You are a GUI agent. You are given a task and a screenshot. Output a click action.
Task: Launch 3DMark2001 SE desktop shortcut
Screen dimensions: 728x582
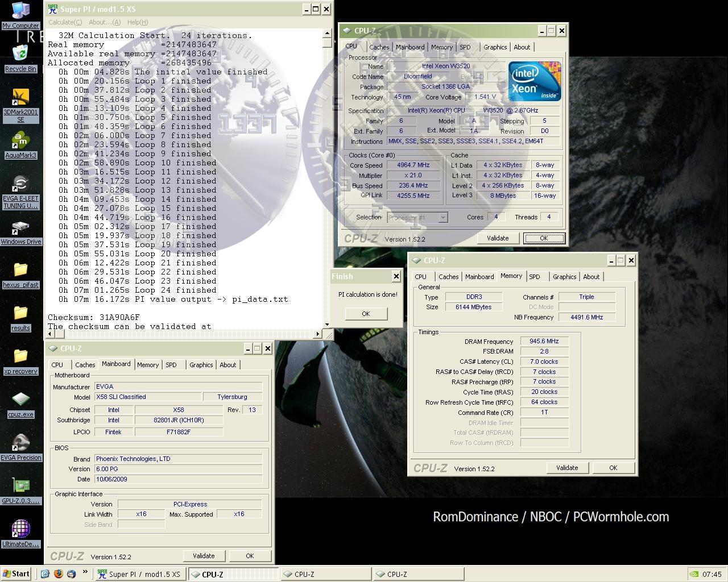tap(20, 105)
